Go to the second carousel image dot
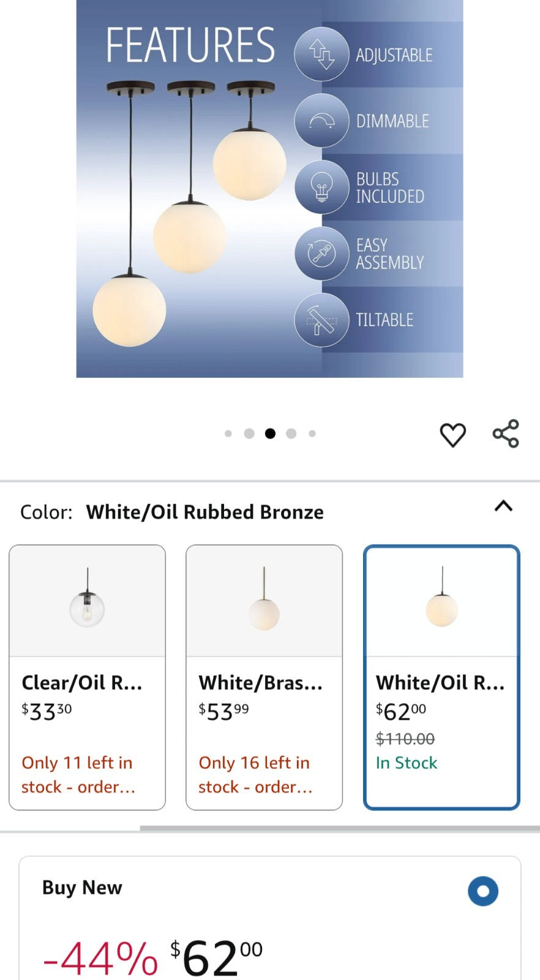 coord(249,434)
